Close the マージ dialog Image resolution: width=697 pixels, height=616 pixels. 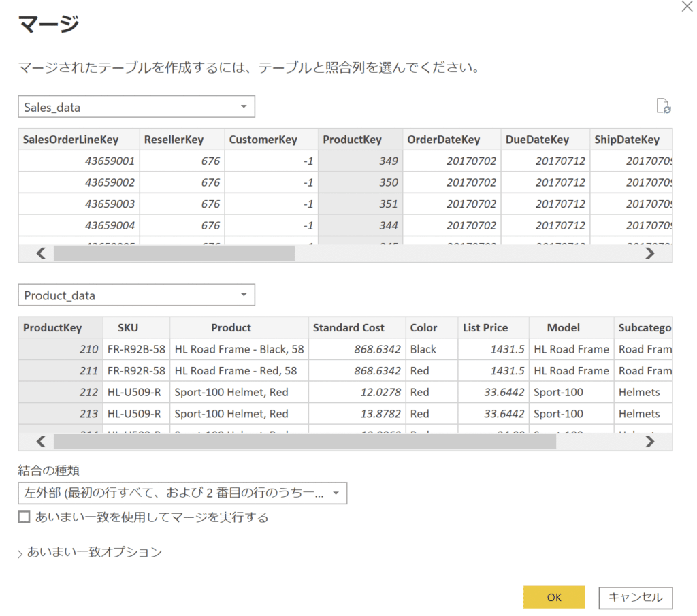[x=687, y=6]
